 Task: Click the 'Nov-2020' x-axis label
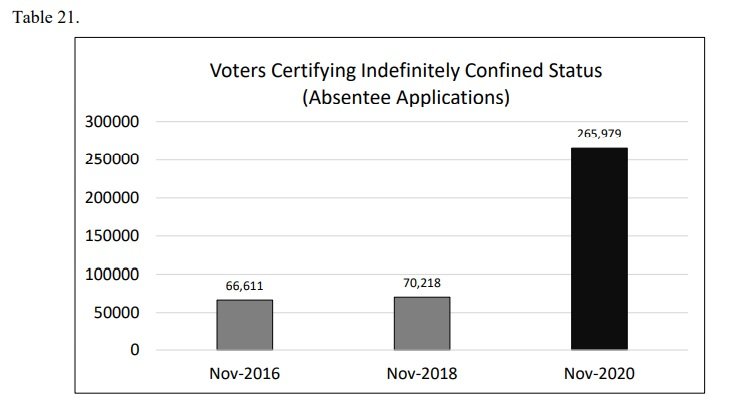pos(599,374)
